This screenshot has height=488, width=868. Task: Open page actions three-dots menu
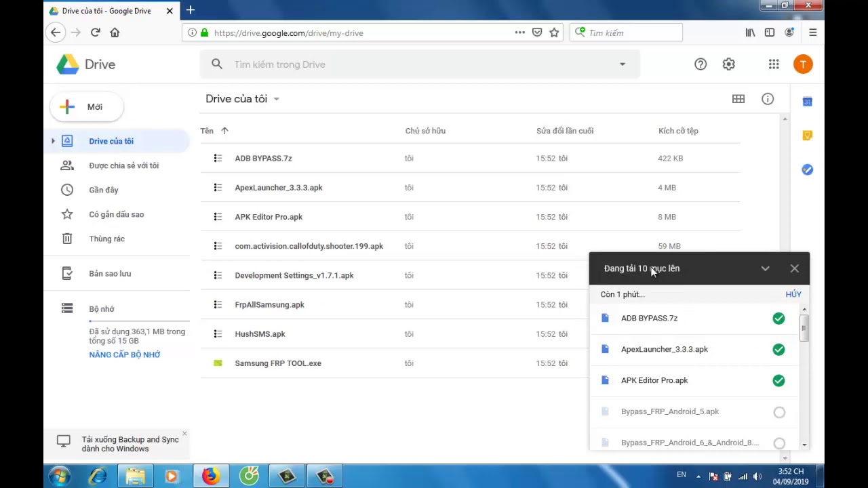519,33
